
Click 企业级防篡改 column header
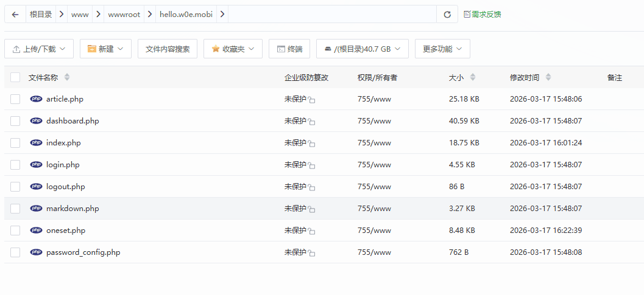coord(306,77)
